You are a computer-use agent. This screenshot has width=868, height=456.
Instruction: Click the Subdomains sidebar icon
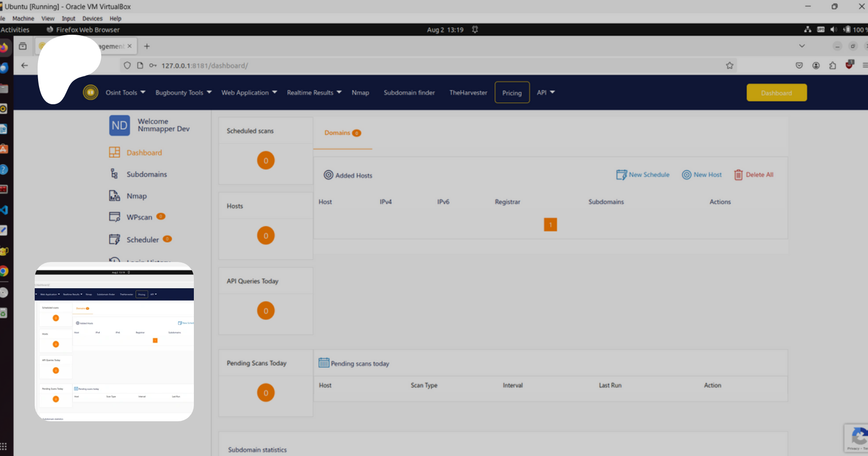click(x=114, y=174)
